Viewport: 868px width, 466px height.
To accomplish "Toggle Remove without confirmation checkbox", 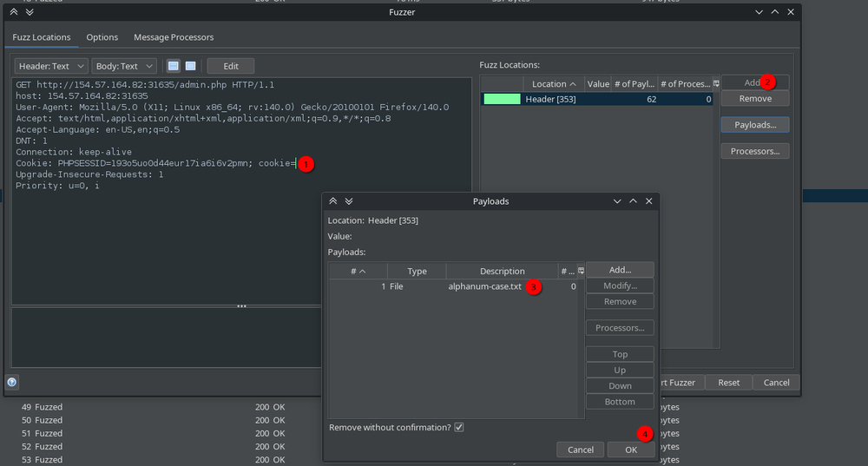I will tap(459, 427).
